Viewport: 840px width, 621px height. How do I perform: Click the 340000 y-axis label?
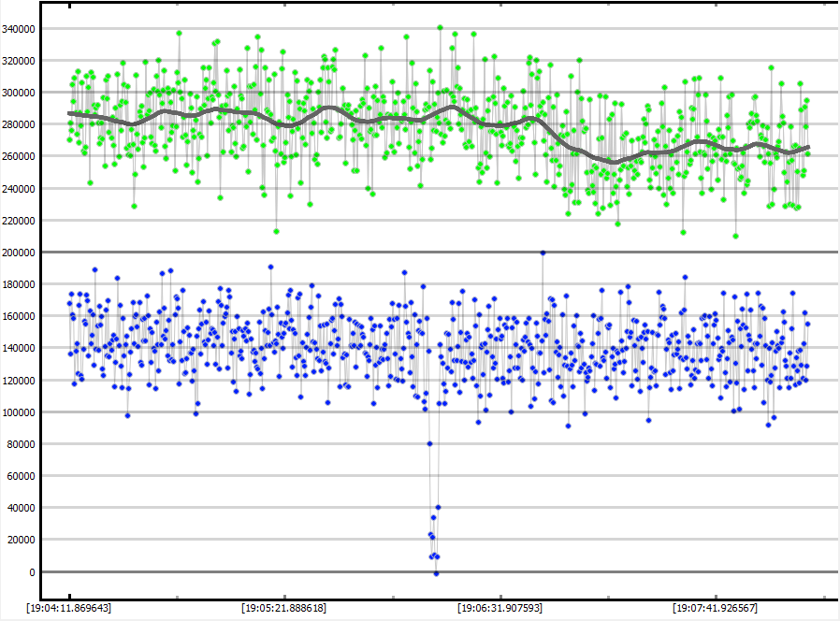pyautogui.click(x=20, y=29)
